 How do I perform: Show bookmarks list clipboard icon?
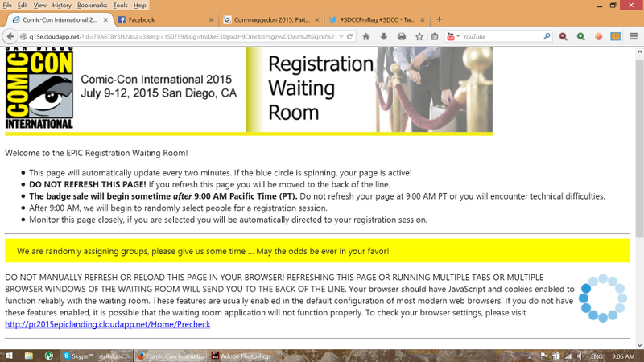(x=435, y=36)
